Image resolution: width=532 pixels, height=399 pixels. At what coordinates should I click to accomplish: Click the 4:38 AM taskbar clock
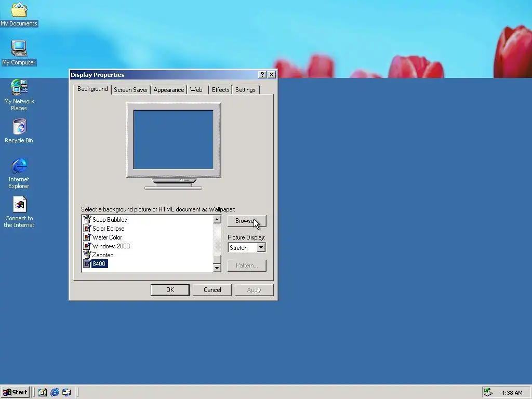512,393
